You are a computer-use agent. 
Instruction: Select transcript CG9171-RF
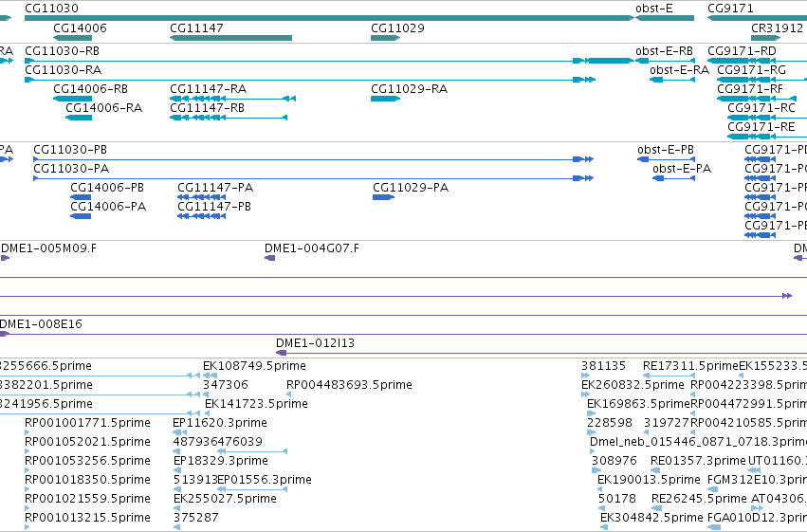(757, 99)
